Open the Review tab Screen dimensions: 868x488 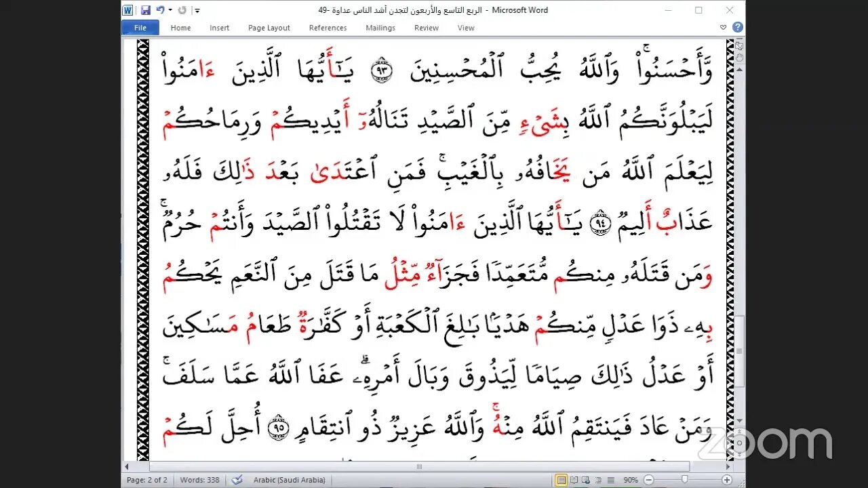point(427,28)
